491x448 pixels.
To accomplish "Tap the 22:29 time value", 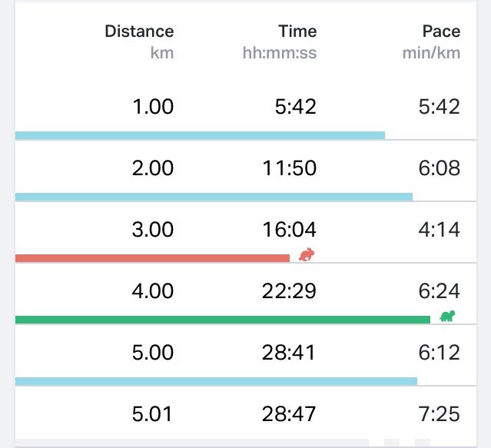I will pos(289,290).
